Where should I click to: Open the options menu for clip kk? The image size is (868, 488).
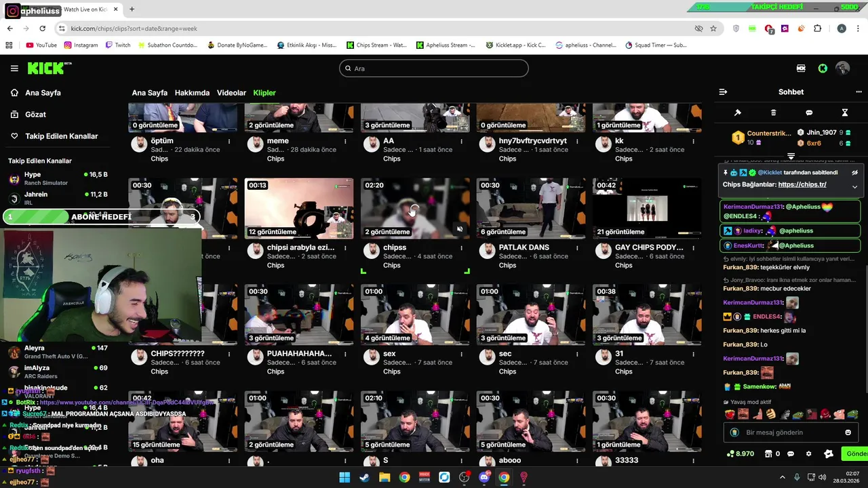693,141
